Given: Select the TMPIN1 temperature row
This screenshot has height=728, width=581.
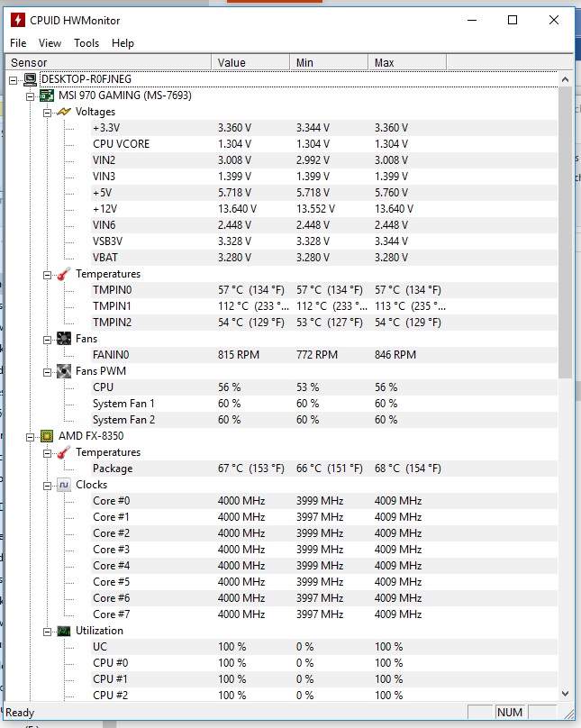Looking at the screenshot, I should point(324,306).
